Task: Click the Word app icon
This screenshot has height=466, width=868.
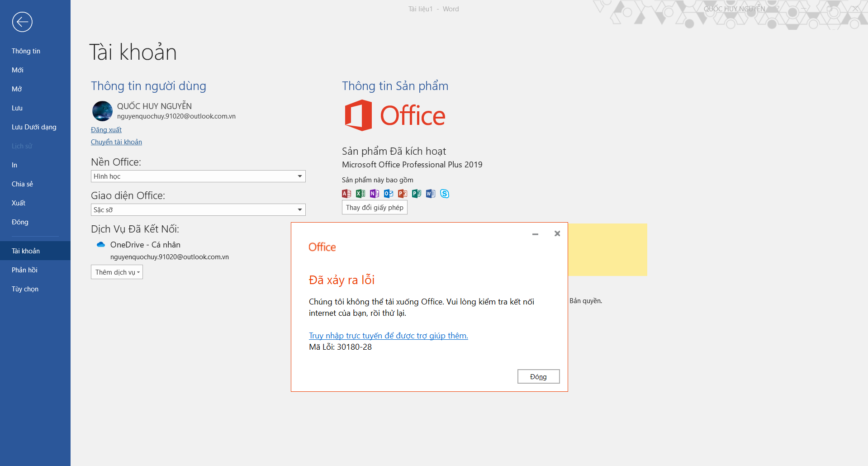Action: pos(431,194)
